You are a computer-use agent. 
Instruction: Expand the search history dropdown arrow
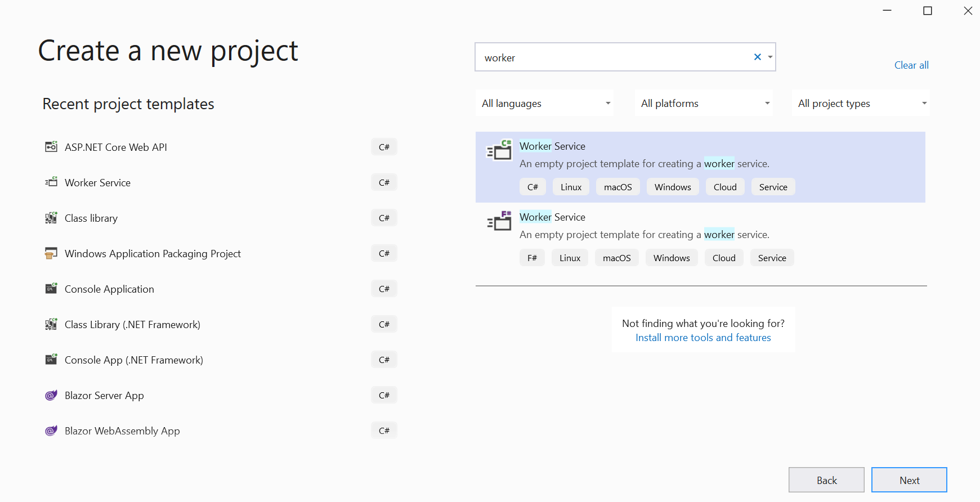coord(770,57)
